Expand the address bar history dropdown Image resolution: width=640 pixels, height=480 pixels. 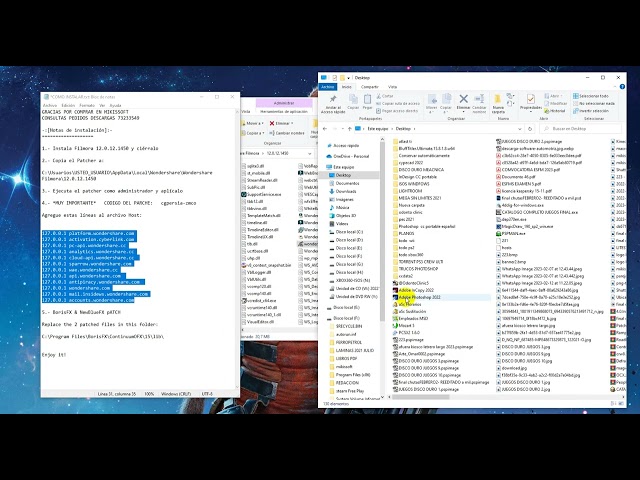520,129
